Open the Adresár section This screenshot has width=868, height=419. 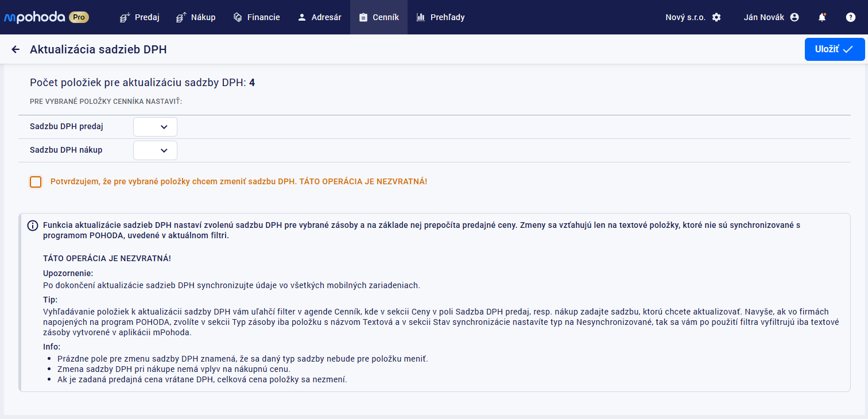click(319, 17)
